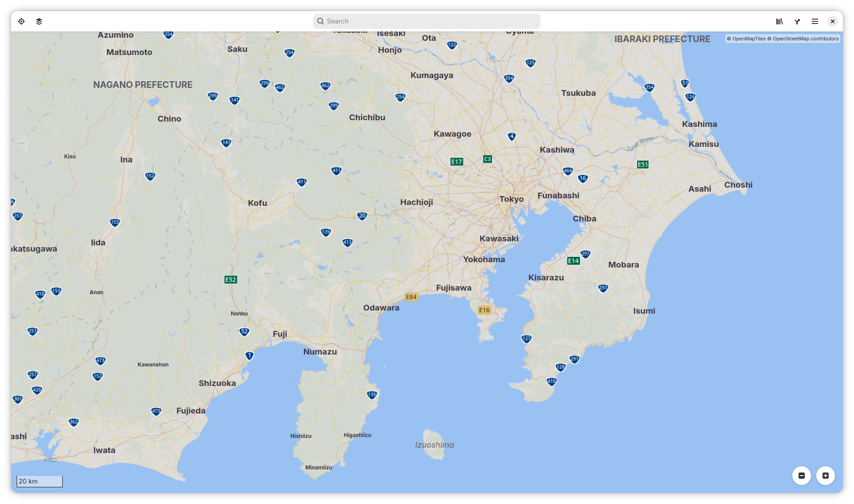Click the E84 road shield
The image size is (854, 504).
coord(411,297)
